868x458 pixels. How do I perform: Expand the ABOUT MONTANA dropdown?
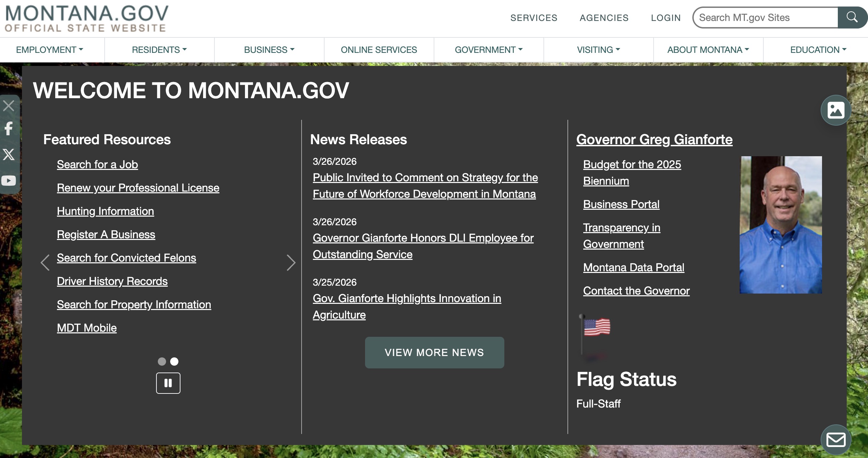(x=707, y=49)
